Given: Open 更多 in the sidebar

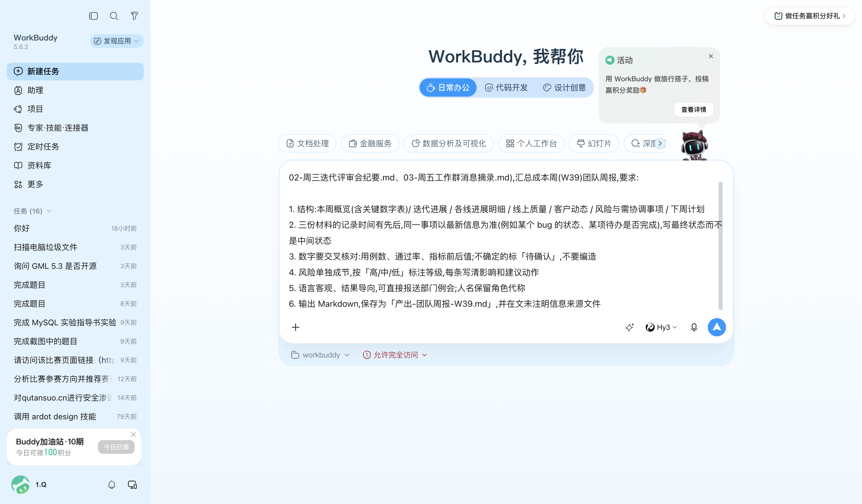Looking at the screenshot, I should pos(75,184).
